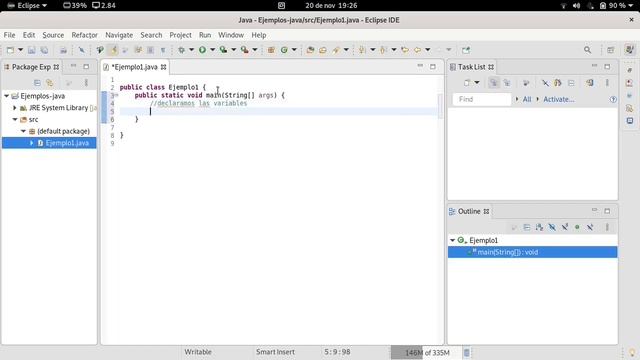Screen dimensions: 640x360
Task: Click the date and time in top bar
Action: click(331, 5)
